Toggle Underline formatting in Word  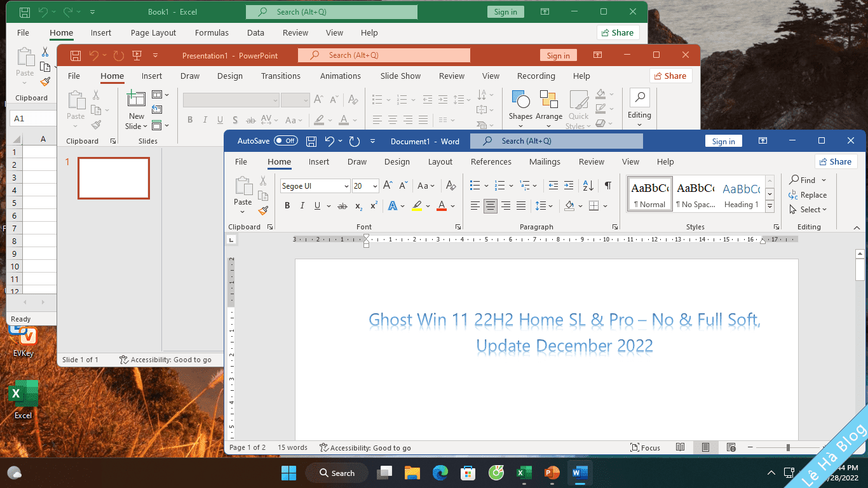317,206
